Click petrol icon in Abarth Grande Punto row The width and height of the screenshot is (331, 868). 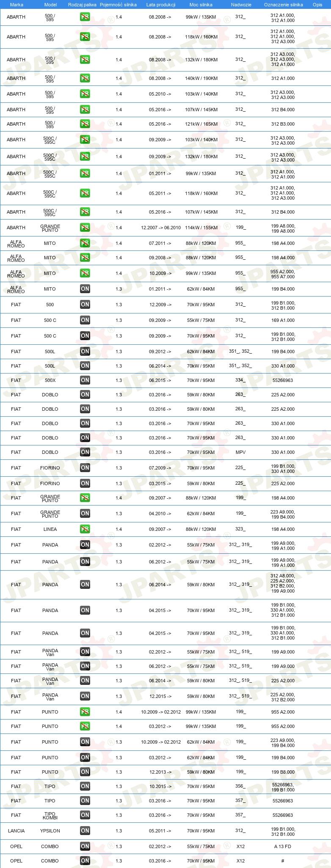[x=85, y=228]
